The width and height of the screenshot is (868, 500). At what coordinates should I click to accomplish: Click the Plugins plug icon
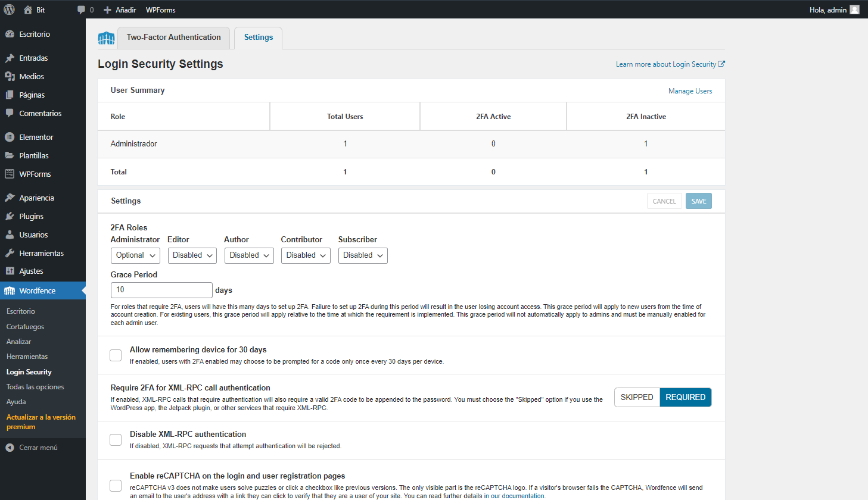pos(10,216)
